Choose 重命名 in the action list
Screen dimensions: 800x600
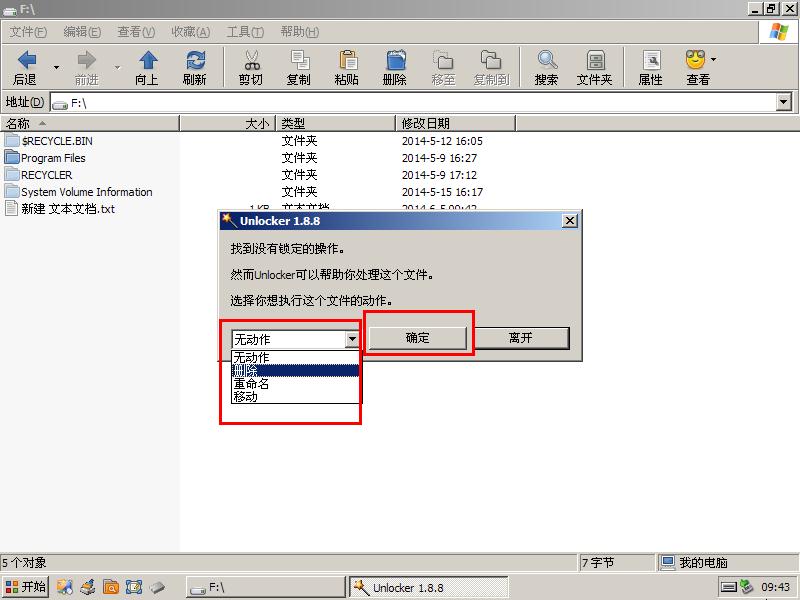295,384
